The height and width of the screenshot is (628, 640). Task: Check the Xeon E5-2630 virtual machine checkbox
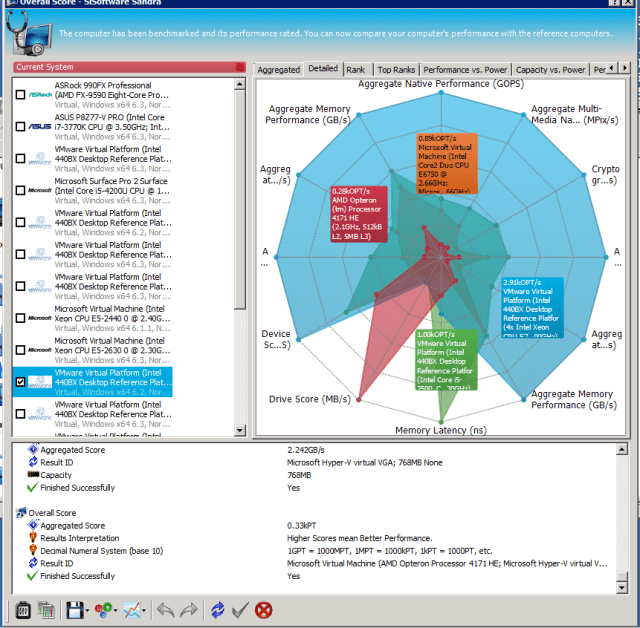point(20,350)
